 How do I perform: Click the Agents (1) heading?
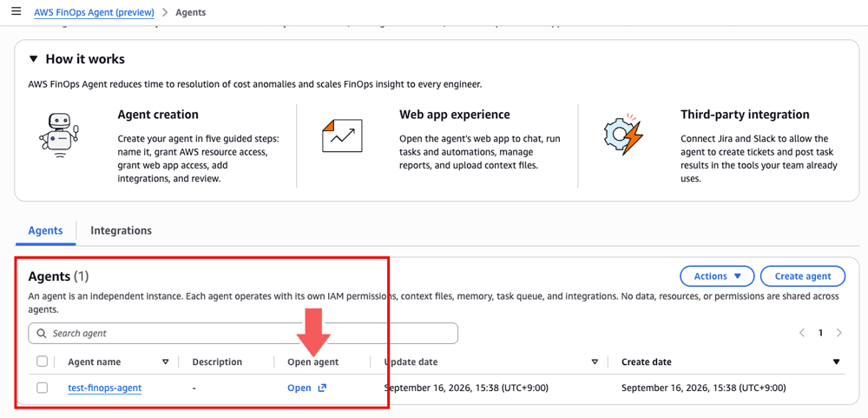(x=58, y=276)
